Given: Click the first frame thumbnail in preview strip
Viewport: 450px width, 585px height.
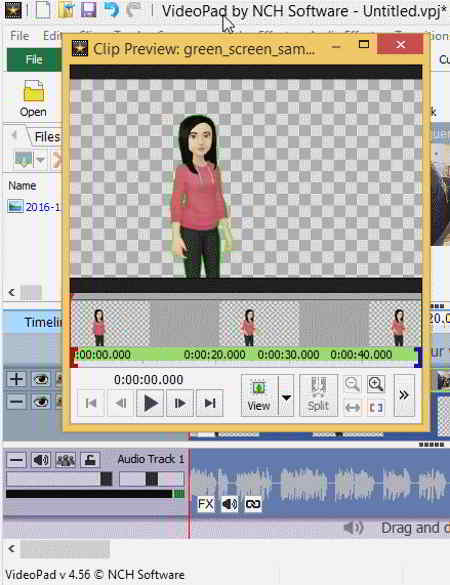Looking at the screenshot, I should point(111,324).
